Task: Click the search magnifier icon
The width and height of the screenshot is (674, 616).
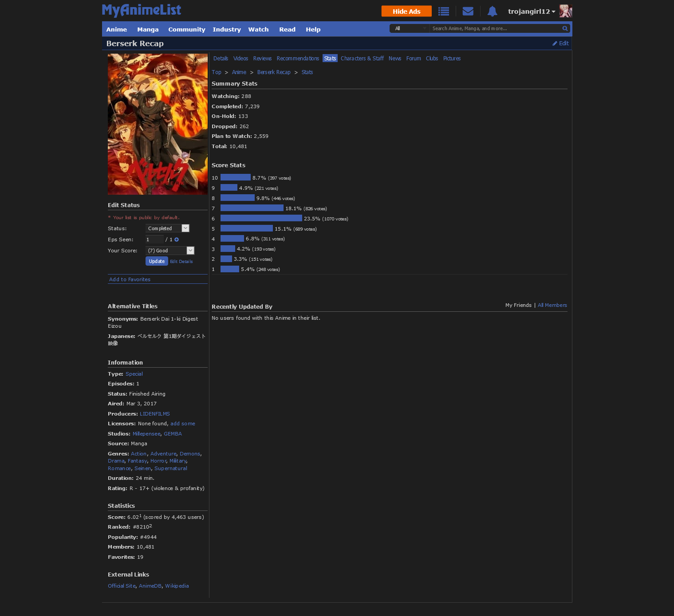Action: [x=565, y=28]
